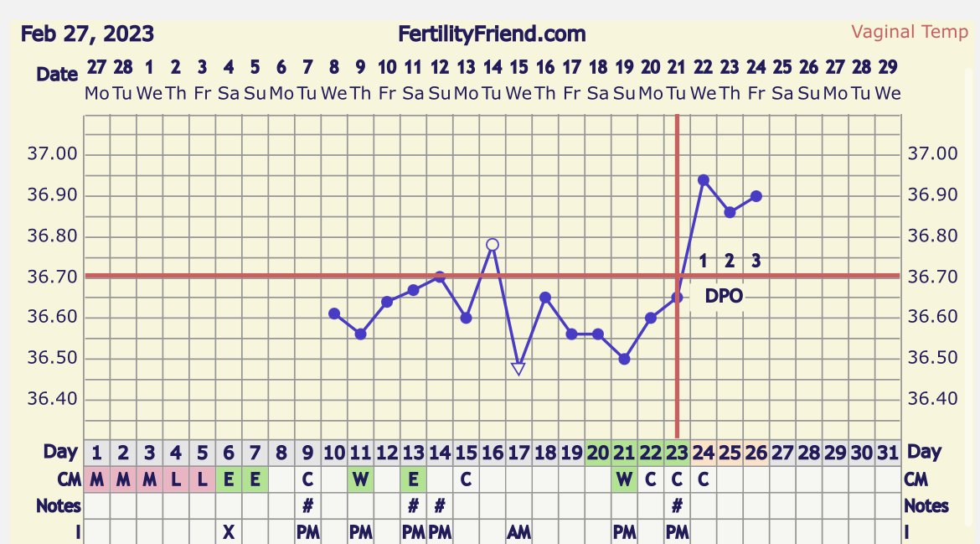This screenshot has height=544, width=980.
Task: Click the orange cycle day 26 cell
Action: pyautogui.click(x=756, y=453)
